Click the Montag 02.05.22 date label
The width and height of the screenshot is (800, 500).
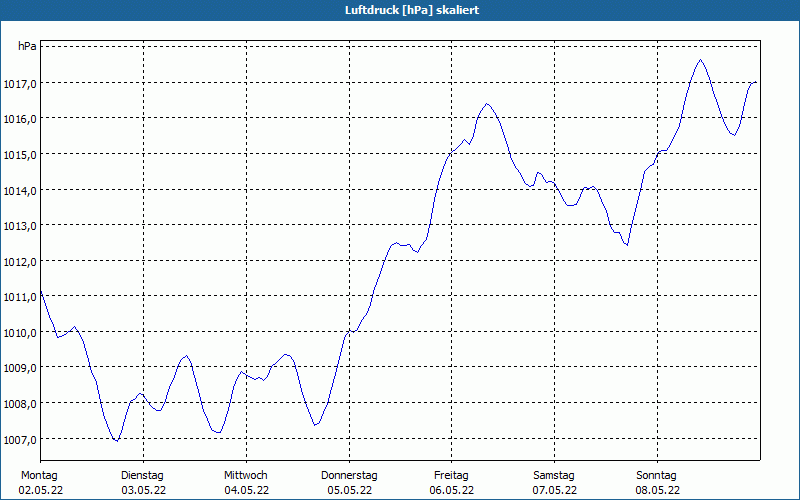pos(40,482)
